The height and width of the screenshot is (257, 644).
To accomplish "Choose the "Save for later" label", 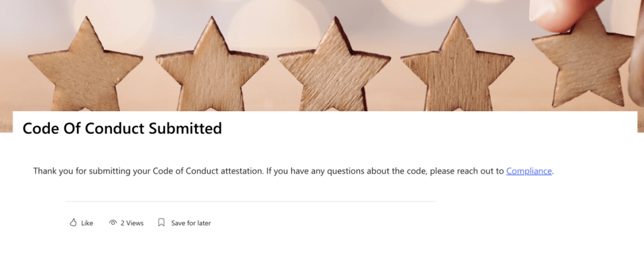I will (x=191, y=223).
